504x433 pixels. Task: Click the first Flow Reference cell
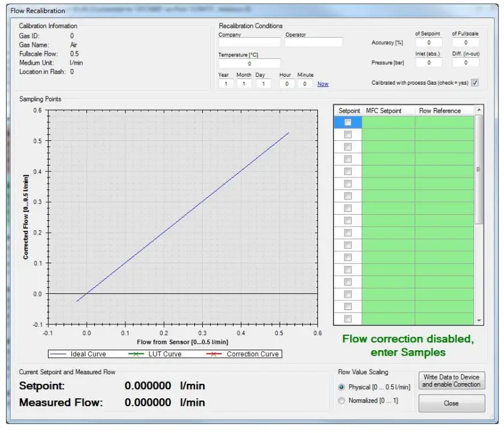click(x=444, y=122)
